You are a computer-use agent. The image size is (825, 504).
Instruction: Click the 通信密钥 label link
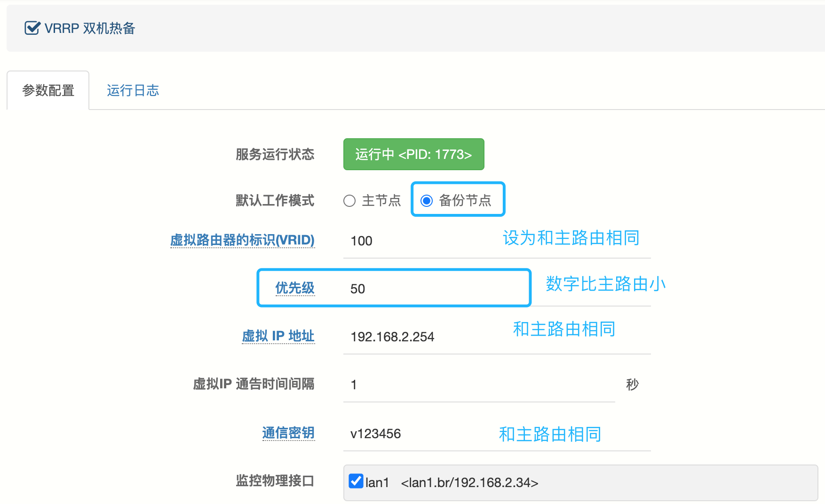click(x=288, y=433)
